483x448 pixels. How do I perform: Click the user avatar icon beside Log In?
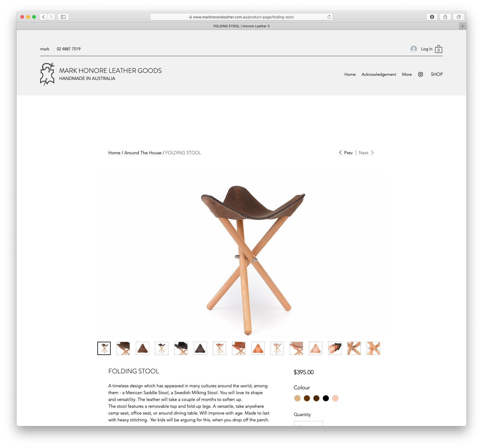click(x=414, y=49)
